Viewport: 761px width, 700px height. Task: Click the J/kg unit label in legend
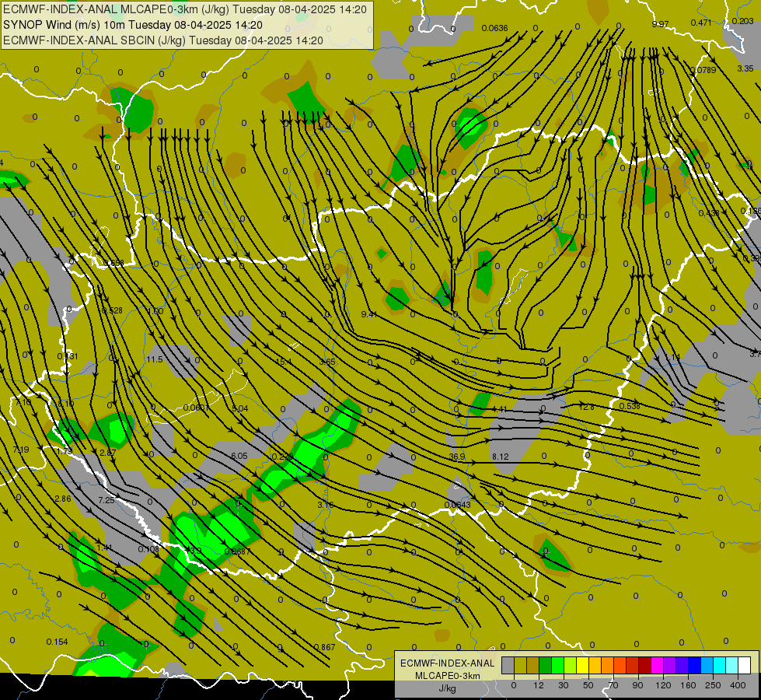[447, 688]
